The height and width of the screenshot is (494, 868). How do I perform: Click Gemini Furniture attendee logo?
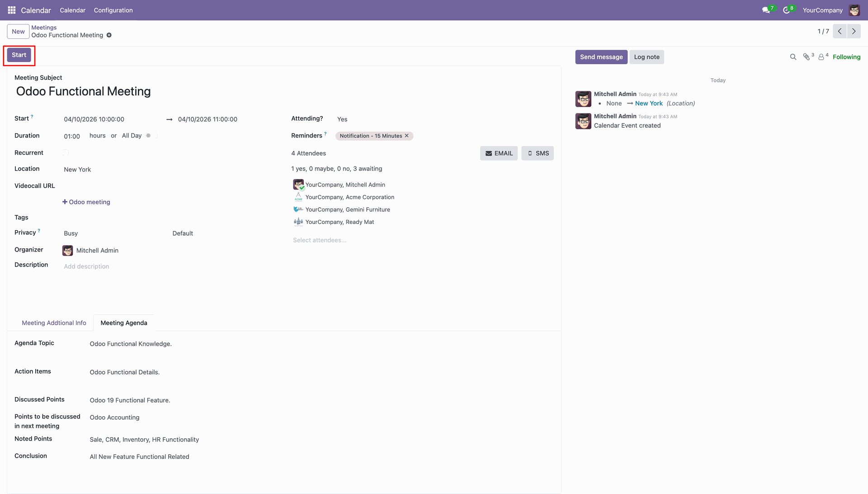tap(298, 209)
